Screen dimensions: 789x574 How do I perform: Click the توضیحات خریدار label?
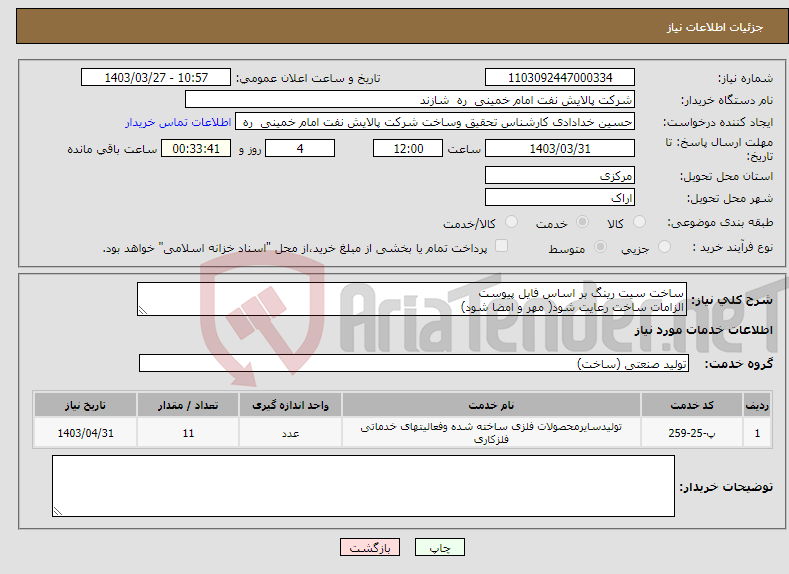pyautogui.click(x=726, y=487)
